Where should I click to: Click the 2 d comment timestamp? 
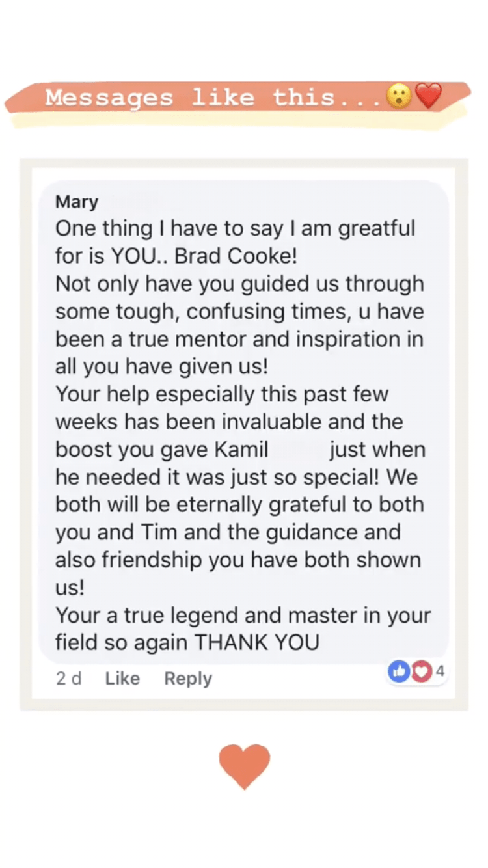[x=68, y=679]
